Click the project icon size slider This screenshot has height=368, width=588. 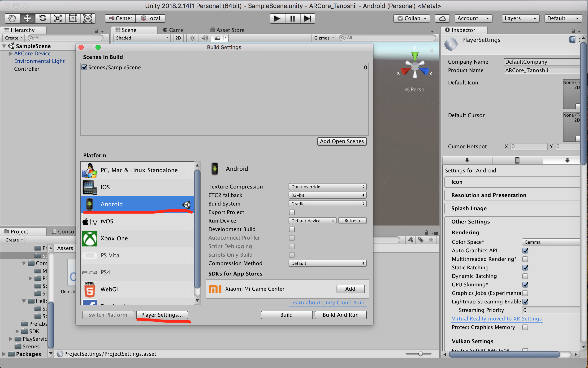click(x=420, y=354)
